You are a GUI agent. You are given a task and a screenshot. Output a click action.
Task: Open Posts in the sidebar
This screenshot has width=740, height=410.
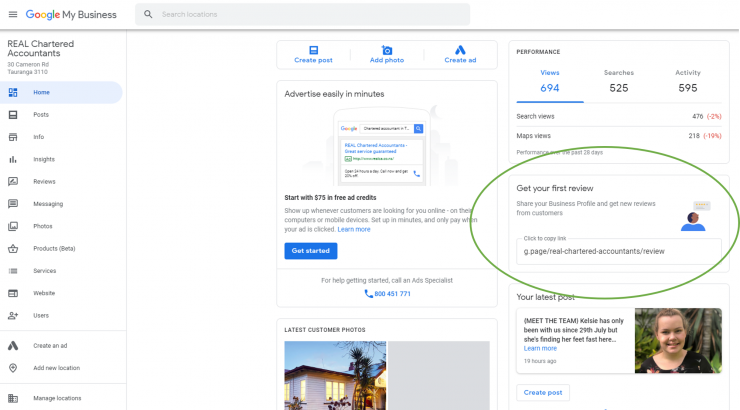[x=41, y=115]
